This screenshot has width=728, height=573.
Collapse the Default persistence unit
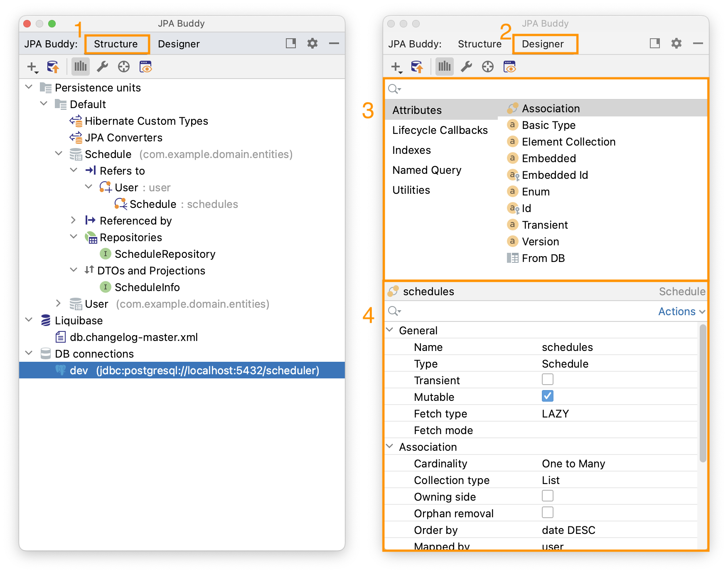click(x=44, y=103)
